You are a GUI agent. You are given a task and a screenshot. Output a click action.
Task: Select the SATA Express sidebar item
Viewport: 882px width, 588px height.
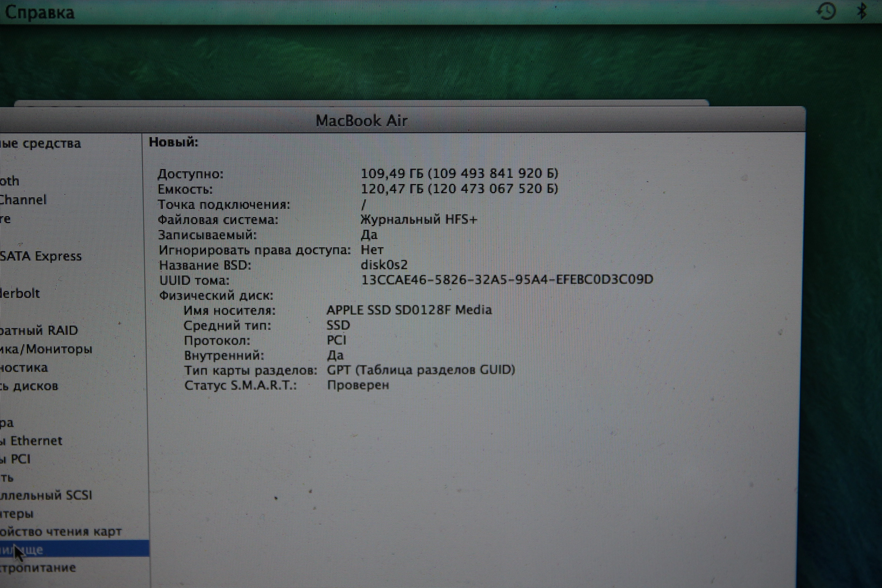coord(40,256)
